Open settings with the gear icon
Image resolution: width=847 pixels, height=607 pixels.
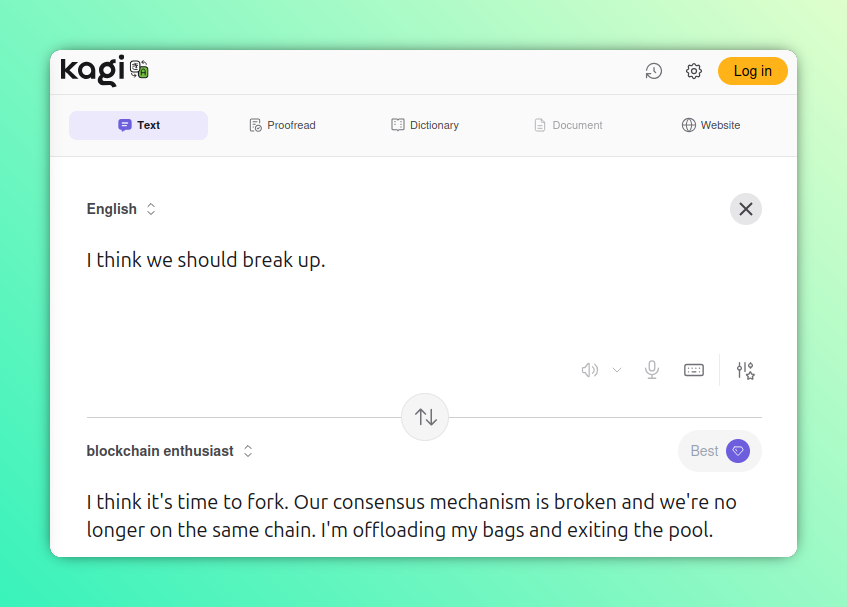[x=693, y=71]
